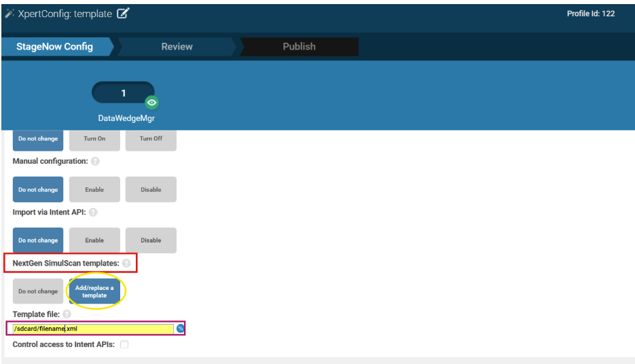The image size is (635, 364).
Task: Select the StageNow Config tab
Action: coord(55,47)
